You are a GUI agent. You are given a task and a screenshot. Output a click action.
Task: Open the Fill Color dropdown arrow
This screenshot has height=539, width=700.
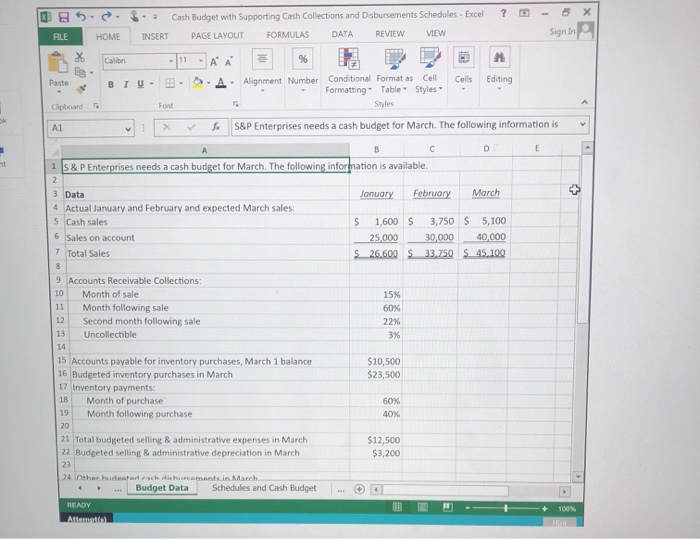(x=208, y=83)
